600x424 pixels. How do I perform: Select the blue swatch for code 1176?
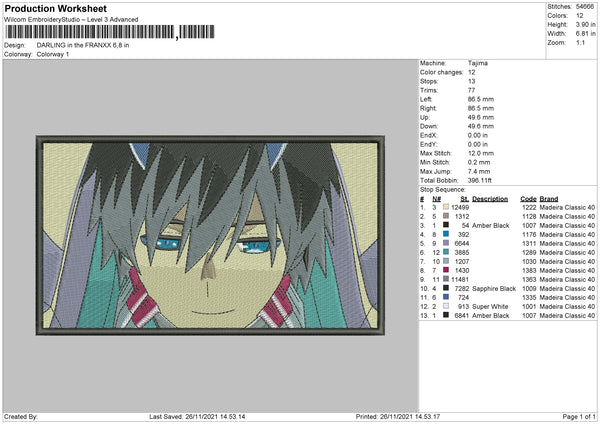(x=446, y=234)
